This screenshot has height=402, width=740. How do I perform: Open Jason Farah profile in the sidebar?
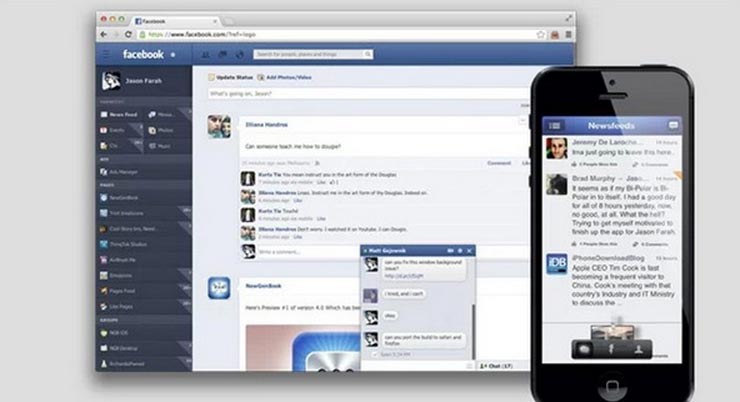(x=132, y=81)
